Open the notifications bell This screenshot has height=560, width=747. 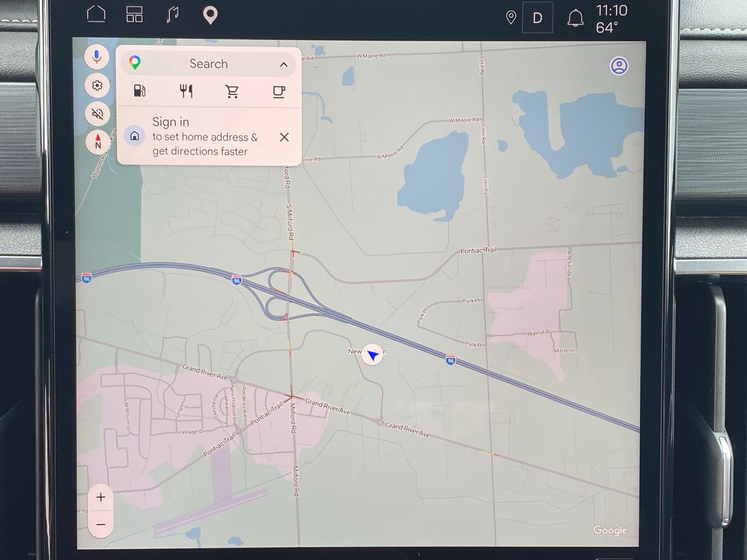point(575,18)
